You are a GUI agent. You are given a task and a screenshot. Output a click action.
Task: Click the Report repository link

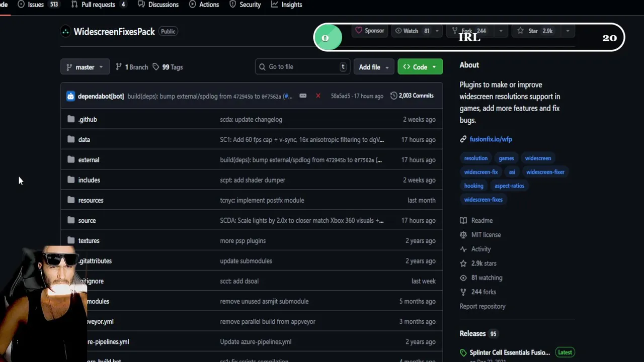(x=482, y=306)
